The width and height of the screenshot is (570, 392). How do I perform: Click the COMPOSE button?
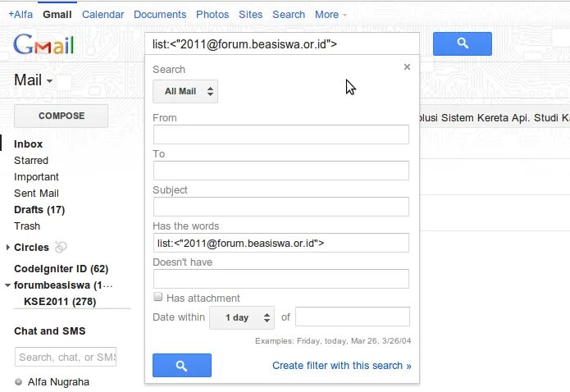click(61, 116)
